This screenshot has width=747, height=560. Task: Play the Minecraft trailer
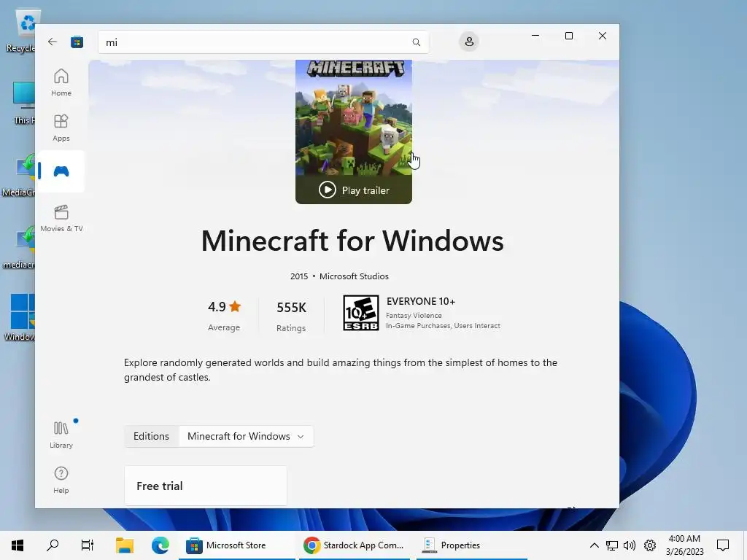point(354,190)
